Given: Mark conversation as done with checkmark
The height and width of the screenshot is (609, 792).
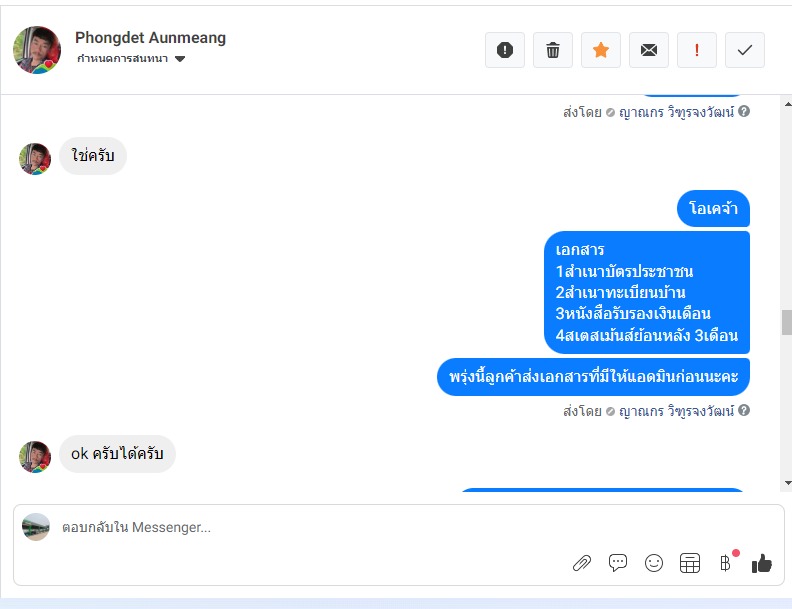Looking at the screenshot, I should pyautogui.click(x=745, y=50).
